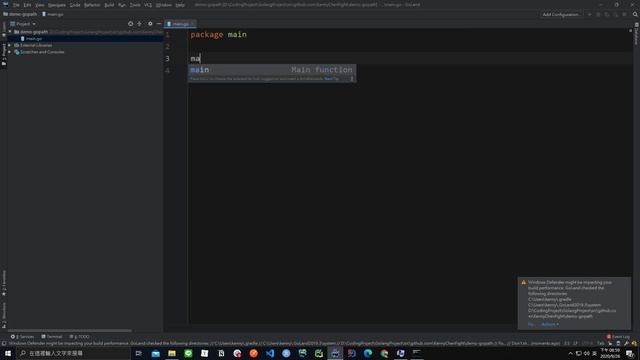Click the main.go breadcrumb
Screen dimensions: 640x360
(x=53, y=14)
